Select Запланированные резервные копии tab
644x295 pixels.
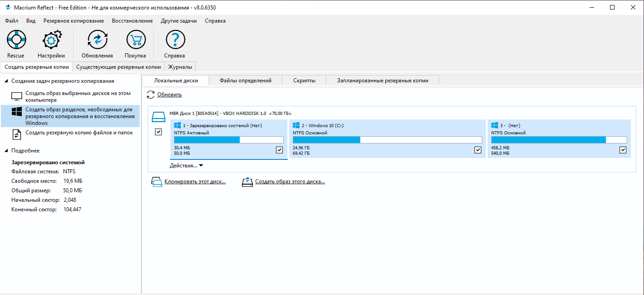click(383, 81)
